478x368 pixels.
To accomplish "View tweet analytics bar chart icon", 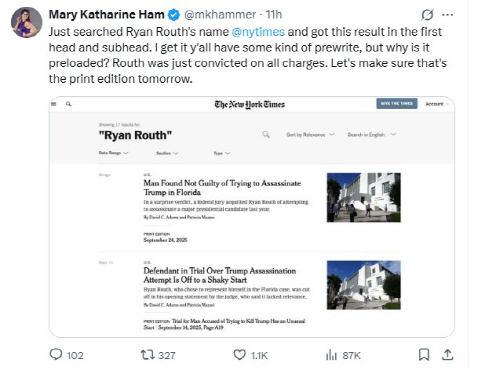I will pos(331,355).
